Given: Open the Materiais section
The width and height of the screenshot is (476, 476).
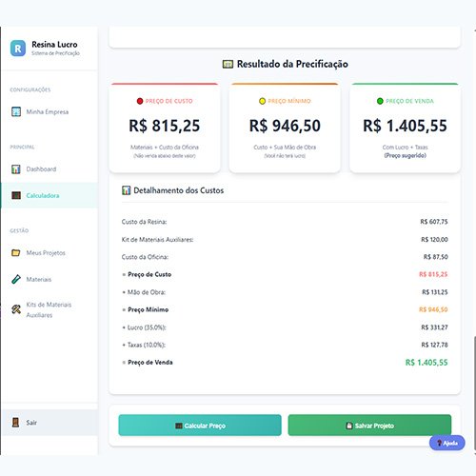Looking at the screenshot, I should [50, 279].
